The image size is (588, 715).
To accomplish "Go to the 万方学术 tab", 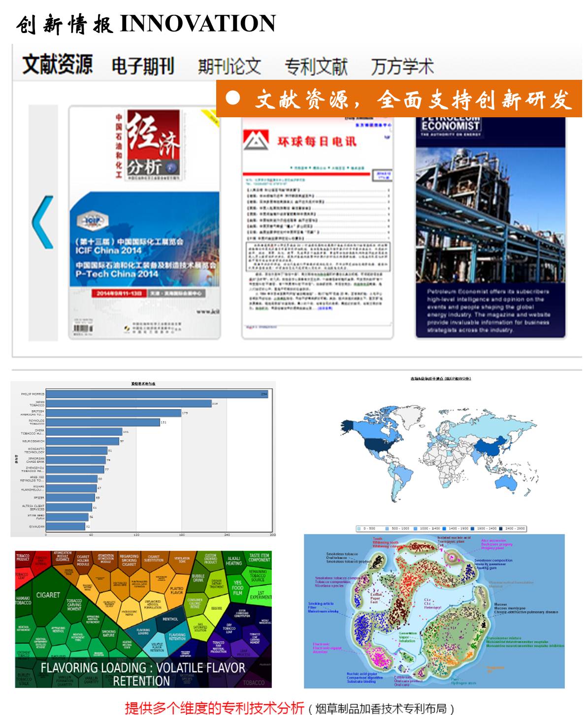I will coord(402,67).
